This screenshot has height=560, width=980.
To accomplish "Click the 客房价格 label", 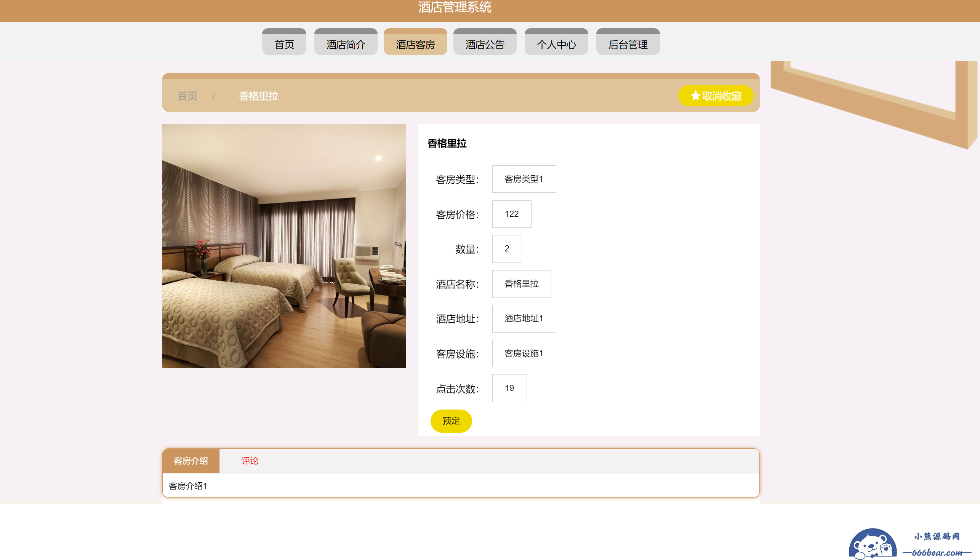I will (457, 214).
